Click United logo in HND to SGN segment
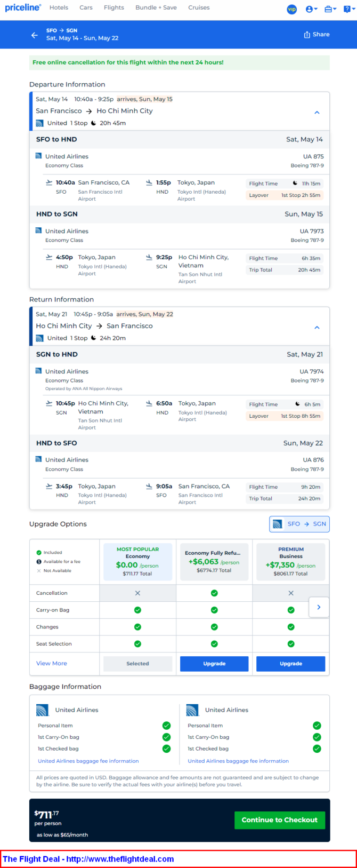Screen dimensions: 357x868 point(38,231)
